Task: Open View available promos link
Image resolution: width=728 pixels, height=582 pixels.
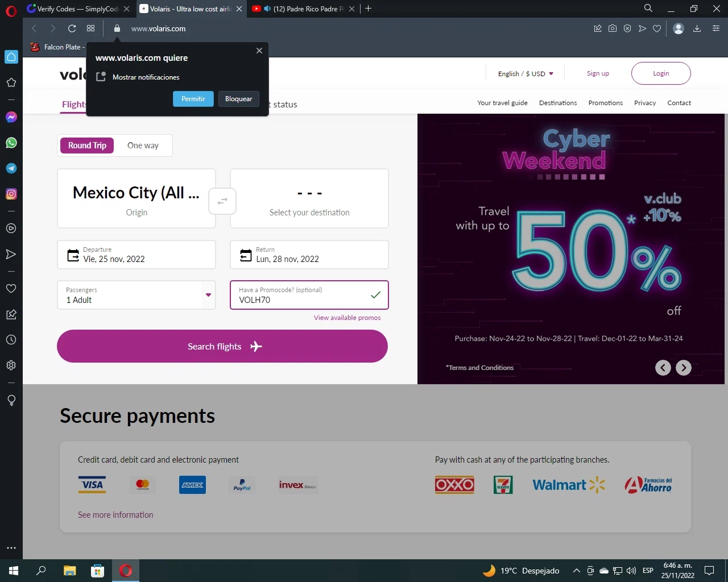Action: pyautogui.click(x=348, y=318)
